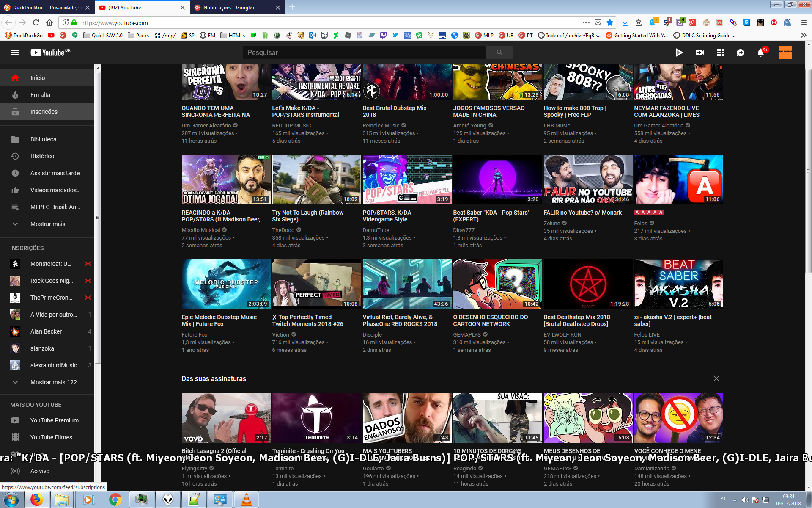The height and width of the screenshot is (508, 812).
Task: Open the messages speech bubble icon
Action: coord(740,52)
